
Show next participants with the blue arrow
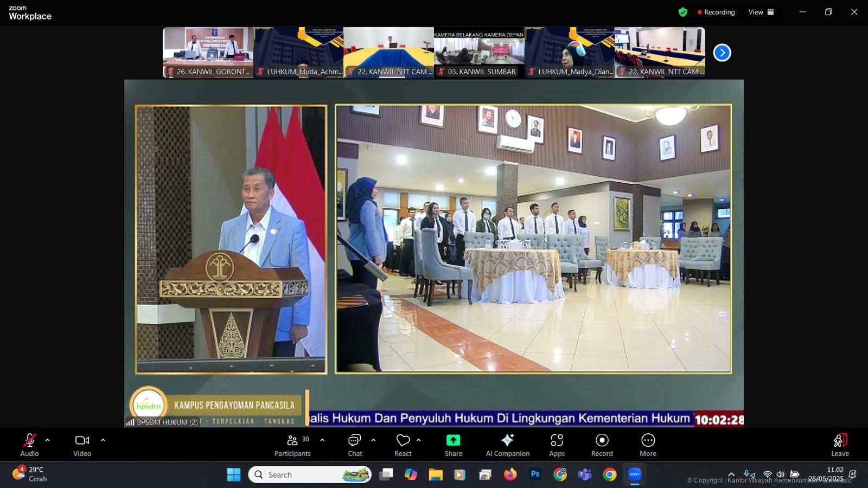722,53
